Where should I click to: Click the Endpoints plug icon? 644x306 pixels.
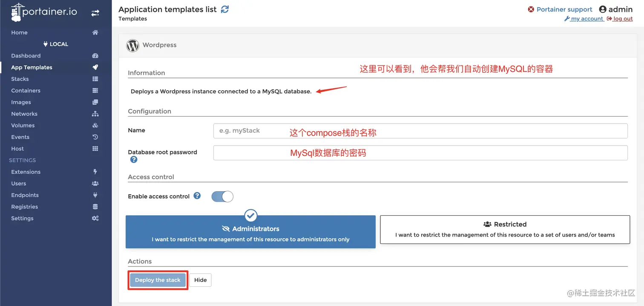(95, 195)
